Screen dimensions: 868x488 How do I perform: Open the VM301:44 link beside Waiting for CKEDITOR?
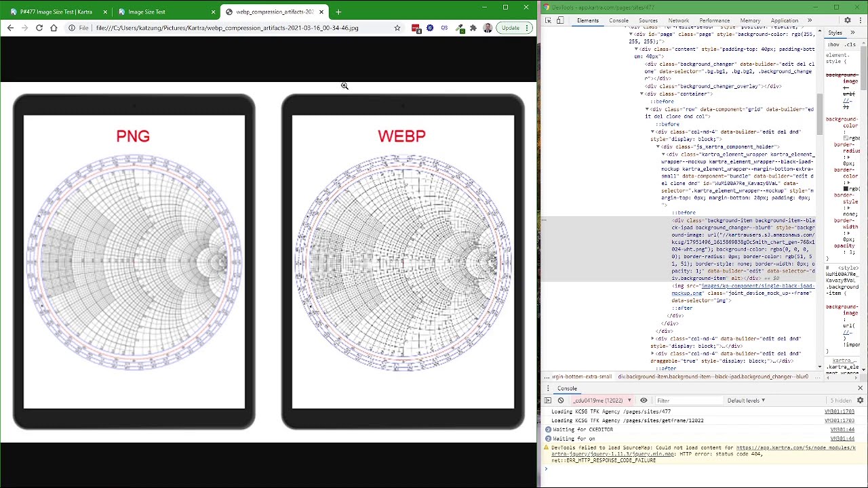coord(842,429)
